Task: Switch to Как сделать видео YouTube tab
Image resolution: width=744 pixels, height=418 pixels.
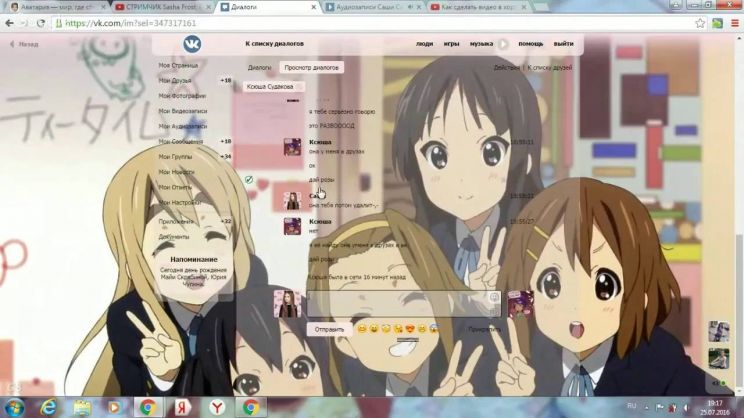Action: [x=477, y=7]
